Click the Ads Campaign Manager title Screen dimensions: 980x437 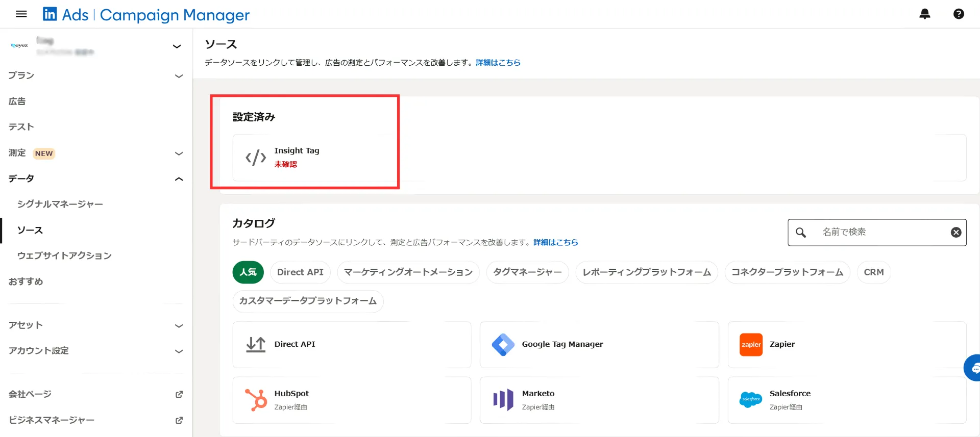pos(156,15)
